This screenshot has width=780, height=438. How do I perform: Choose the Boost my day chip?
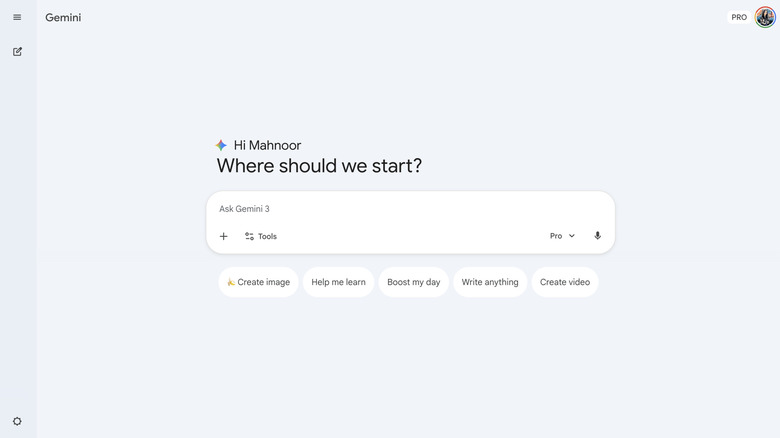413,282
